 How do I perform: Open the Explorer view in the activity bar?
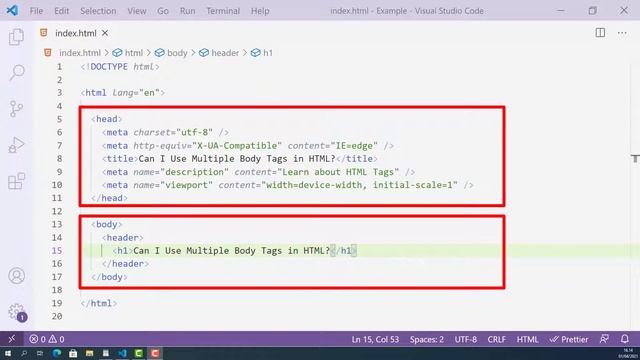[16, 37]
